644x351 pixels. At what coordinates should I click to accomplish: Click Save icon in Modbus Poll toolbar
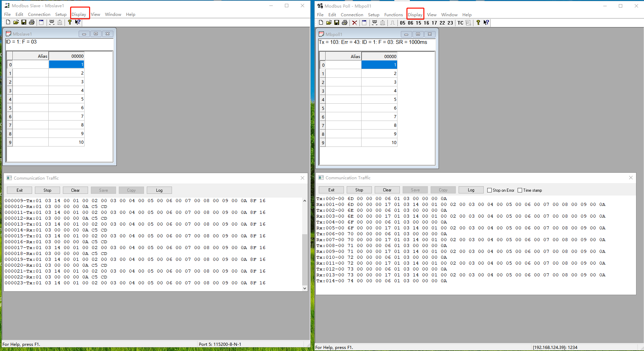[337, 22]
